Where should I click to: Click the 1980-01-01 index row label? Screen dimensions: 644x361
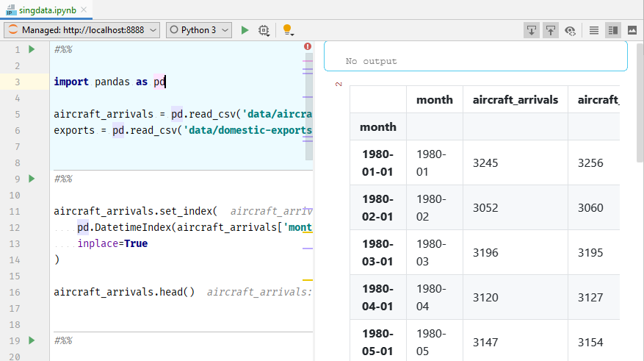(x=378, y=162)
